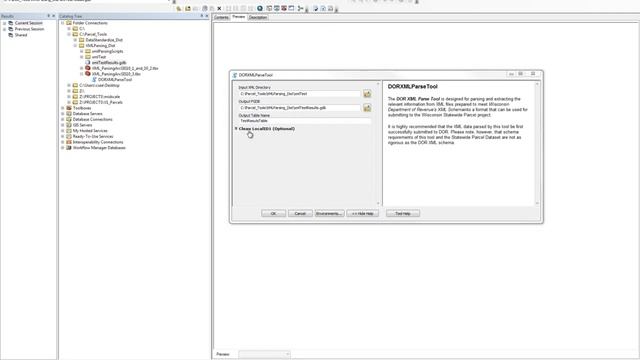Click the Tool Help button
This screenshot has width=640, height=360.
click(403, 213)
